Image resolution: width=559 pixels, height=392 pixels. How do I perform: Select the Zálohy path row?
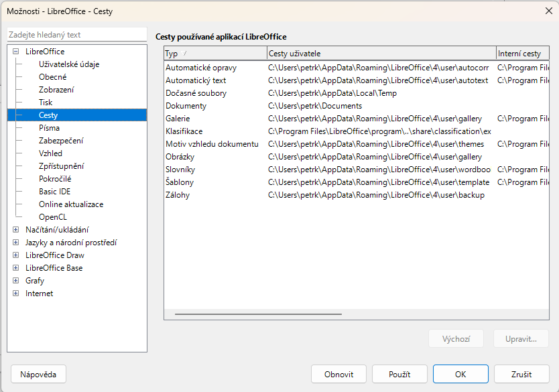pos(357,195)
